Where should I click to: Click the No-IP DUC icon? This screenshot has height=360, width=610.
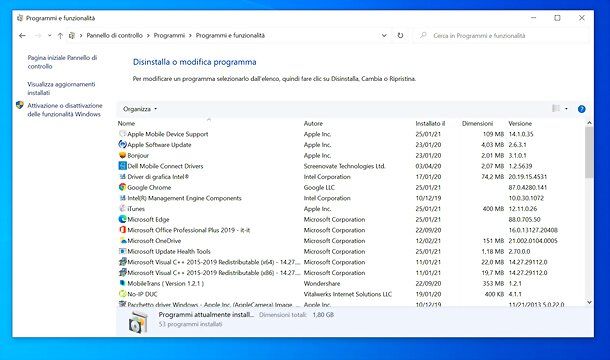pos(123,294)
